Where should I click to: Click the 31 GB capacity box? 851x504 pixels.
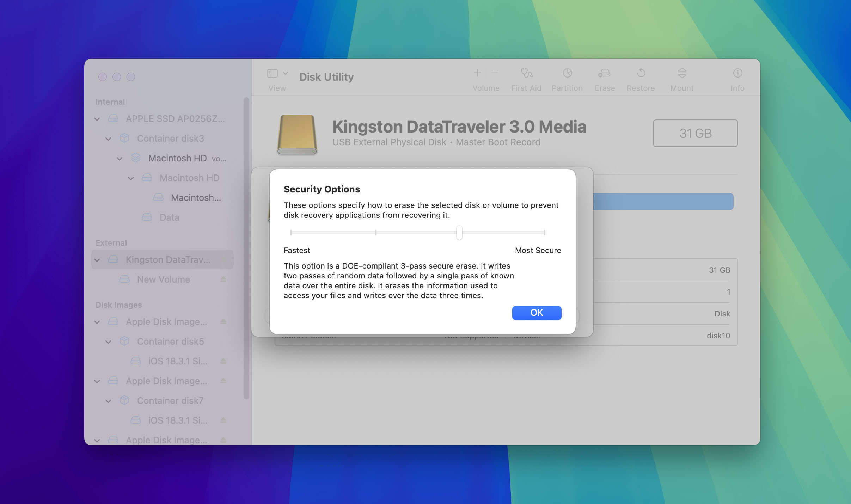(695, 133)
